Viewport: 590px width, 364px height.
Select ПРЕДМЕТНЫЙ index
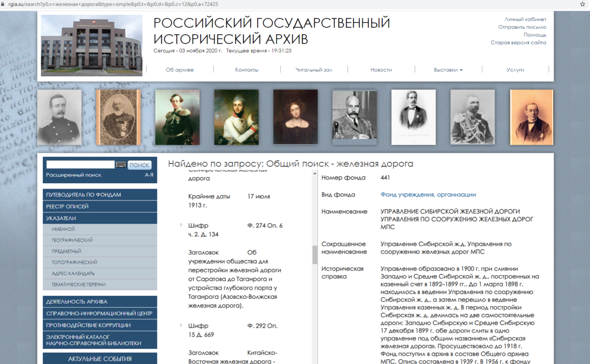(x=100, y=251)
